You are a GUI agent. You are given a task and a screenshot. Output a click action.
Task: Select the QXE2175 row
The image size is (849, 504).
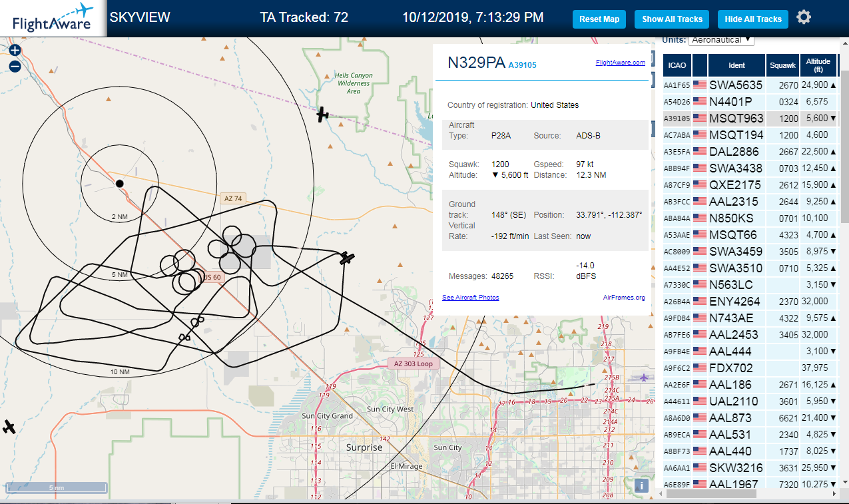[x=750, y=185]
